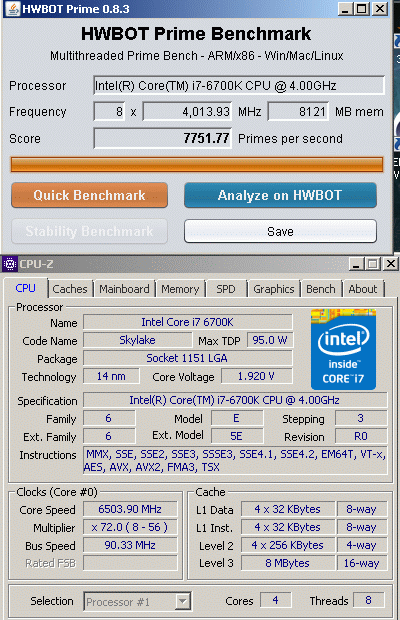Screen dimensions: 400x620
Task: Start the Quick Benchmark
Action: (89, 195)
